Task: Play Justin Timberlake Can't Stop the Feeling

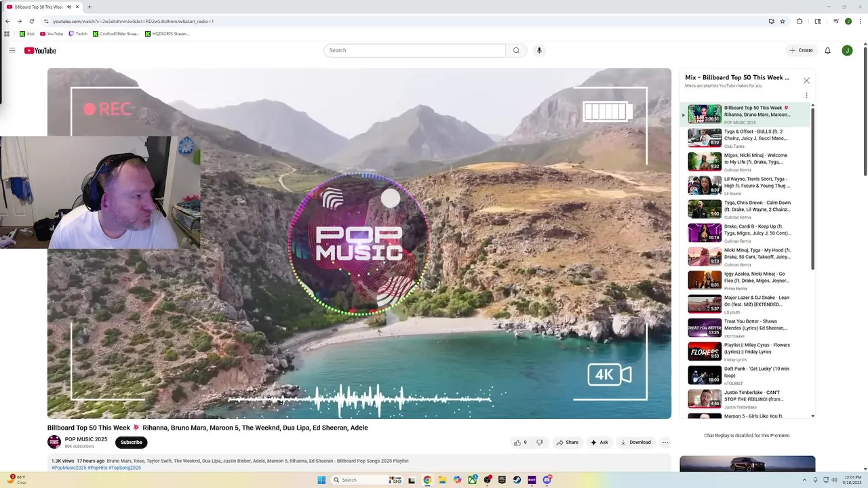Action: (x=705, y=399)
